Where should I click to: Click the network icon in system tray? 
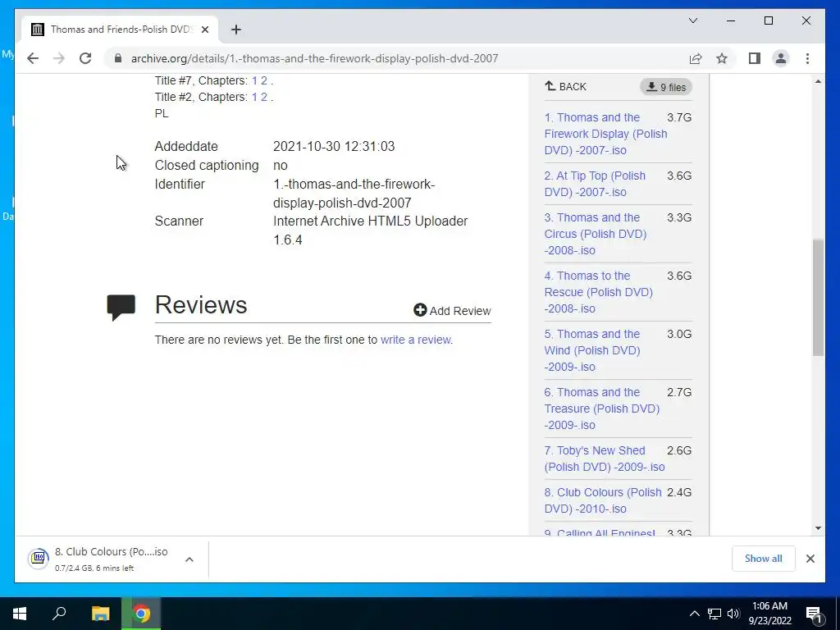pos(714,614)
